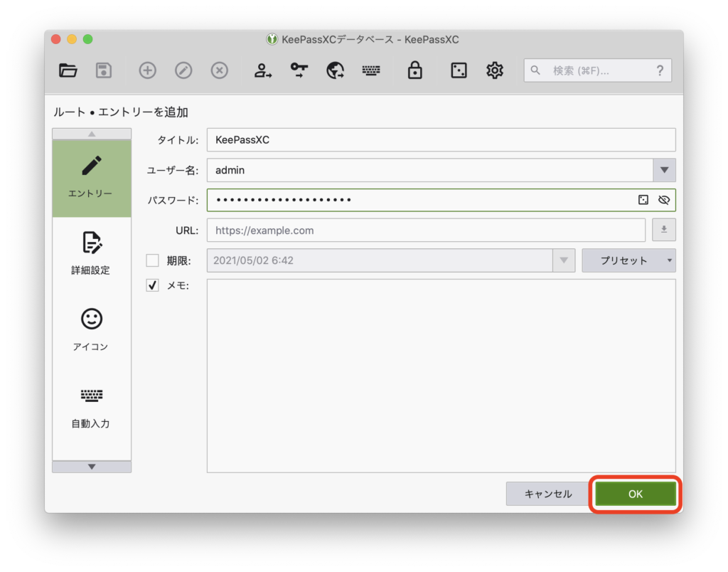This screenshot has width=728, height=572.
Task: Click the search help question mark
Action: pyautogui.click(x=660, y=70)
